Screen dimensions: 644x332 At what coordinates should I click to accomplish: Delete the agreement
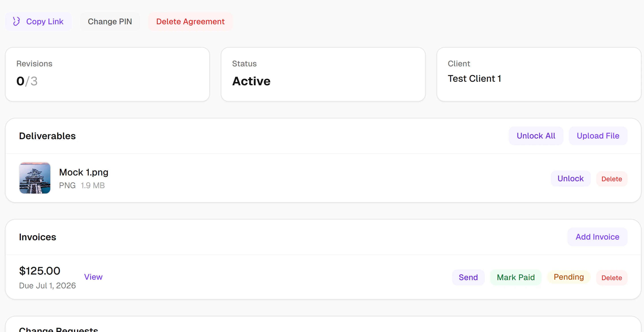click(x=190, y=22)
